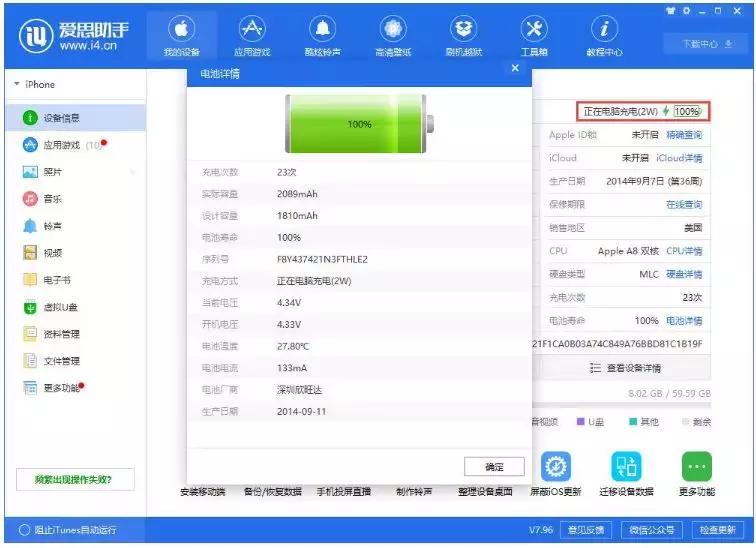
Task: Open 工具箱 toolbox tab
Action: pos(534,36)
